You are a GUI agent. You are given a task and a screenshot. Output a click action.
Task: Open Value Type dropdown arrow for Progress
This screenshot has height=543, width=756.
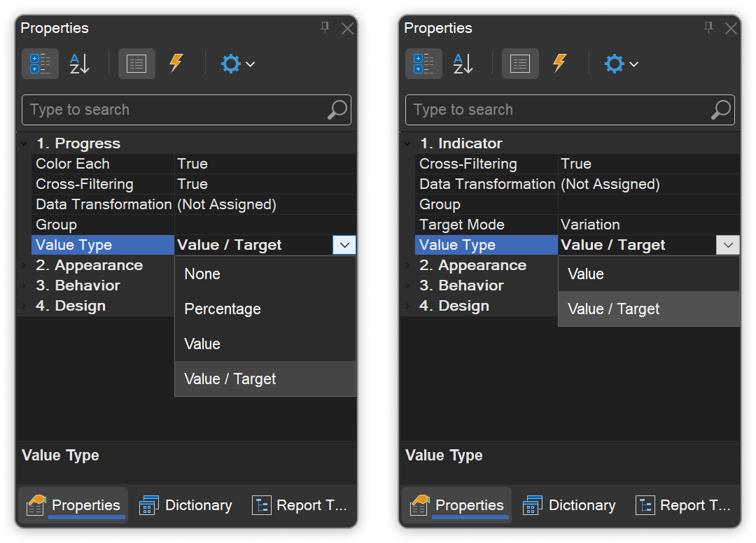pos(344,245)
